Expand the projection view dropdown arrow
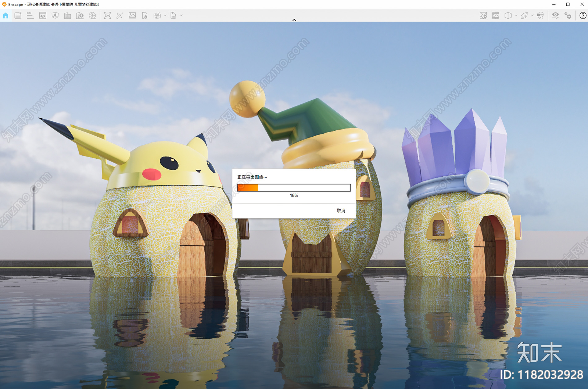The height and width of the screenshot is (389, 588). tap(516, 15)
